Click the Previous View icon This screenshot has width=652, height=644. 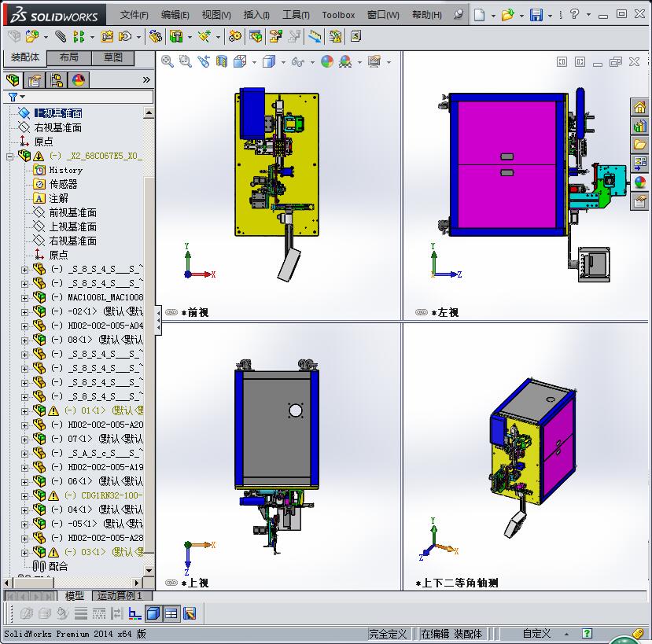pyautogui.click(x=204, y=61)
